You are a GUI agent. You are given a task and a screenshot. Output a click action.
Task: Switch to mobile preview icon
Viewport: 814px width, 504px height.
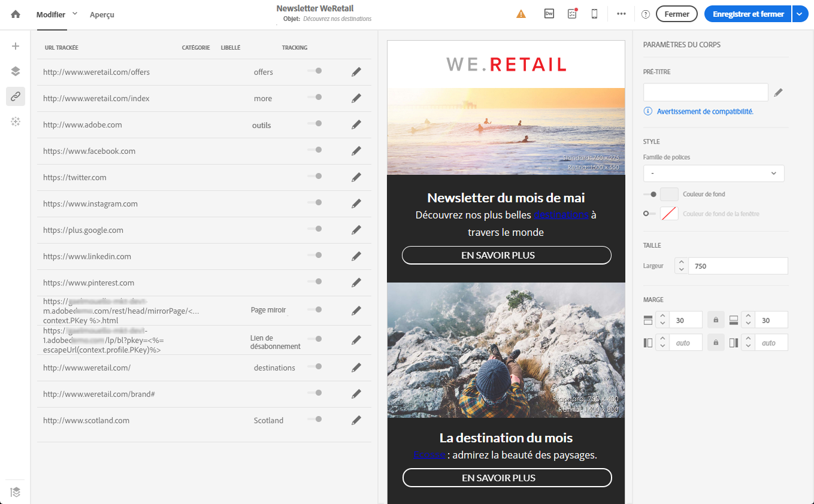[x=594, y=14]
